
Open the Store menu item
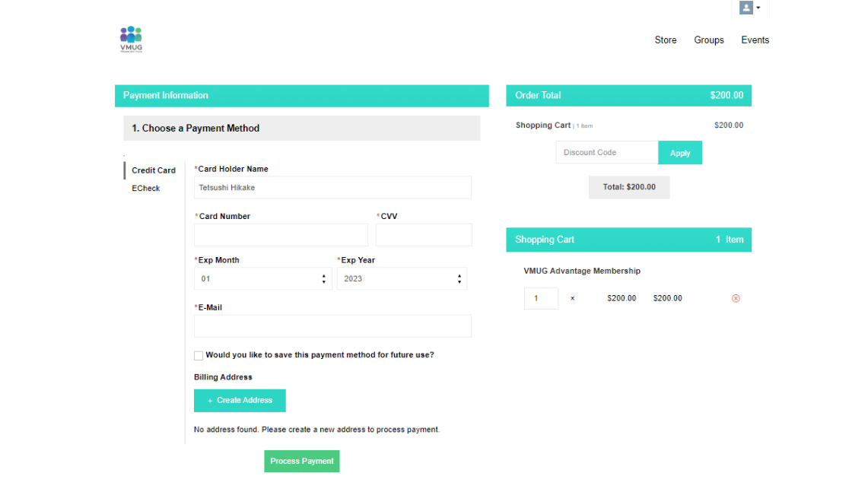coord(666,40)
